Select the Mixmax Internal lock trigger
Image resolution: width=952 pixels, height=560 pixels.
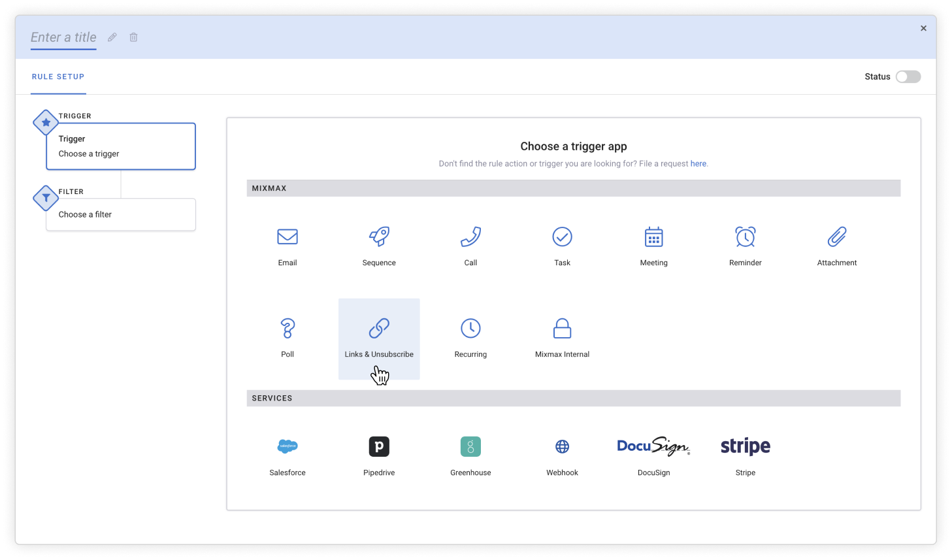pyautogui.click(x=562, y=328)
